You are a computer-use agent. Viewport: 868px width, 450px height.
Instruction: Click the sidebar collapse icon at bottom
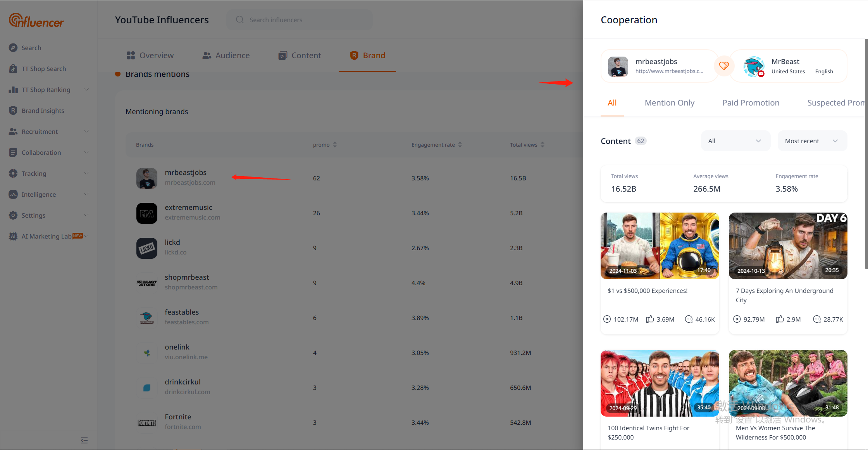point(84,440)
